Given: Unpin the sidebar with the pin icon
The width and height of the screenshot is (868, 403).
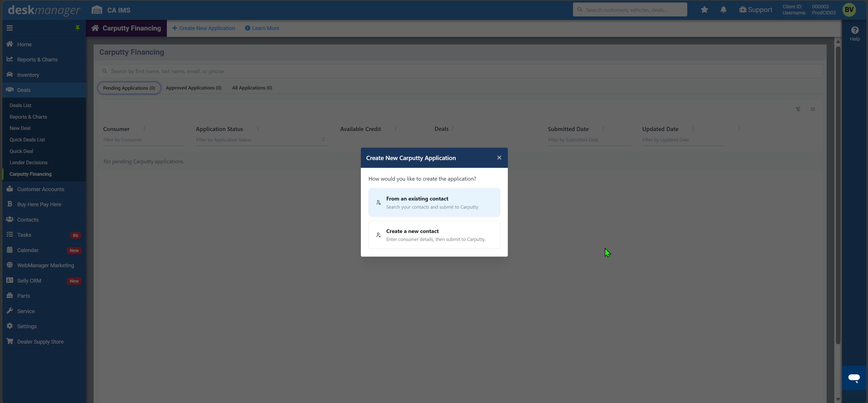Looking at the screenshot, I should (78, 28).
